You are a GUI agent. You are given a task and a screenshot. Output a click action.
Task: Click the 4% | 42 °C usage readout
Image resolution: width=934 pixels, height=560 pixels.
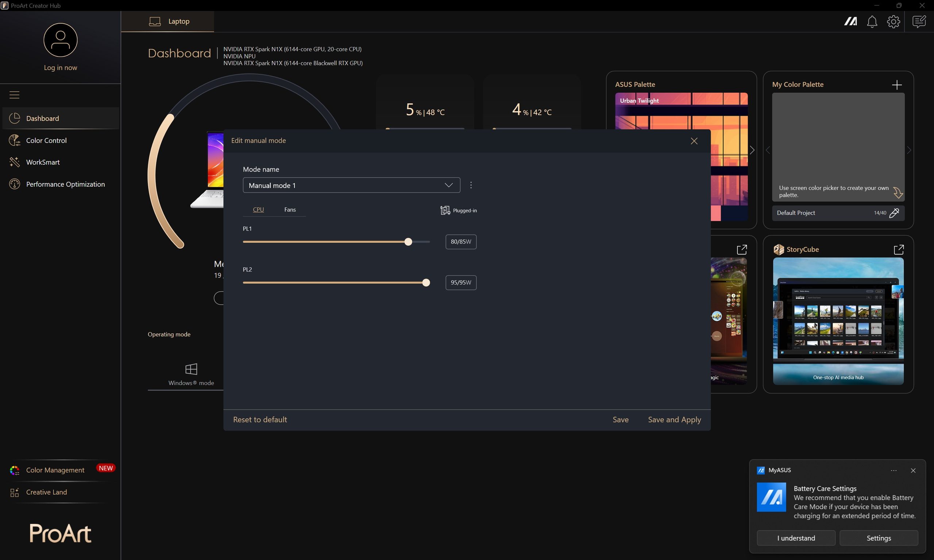tap(532, 110)
